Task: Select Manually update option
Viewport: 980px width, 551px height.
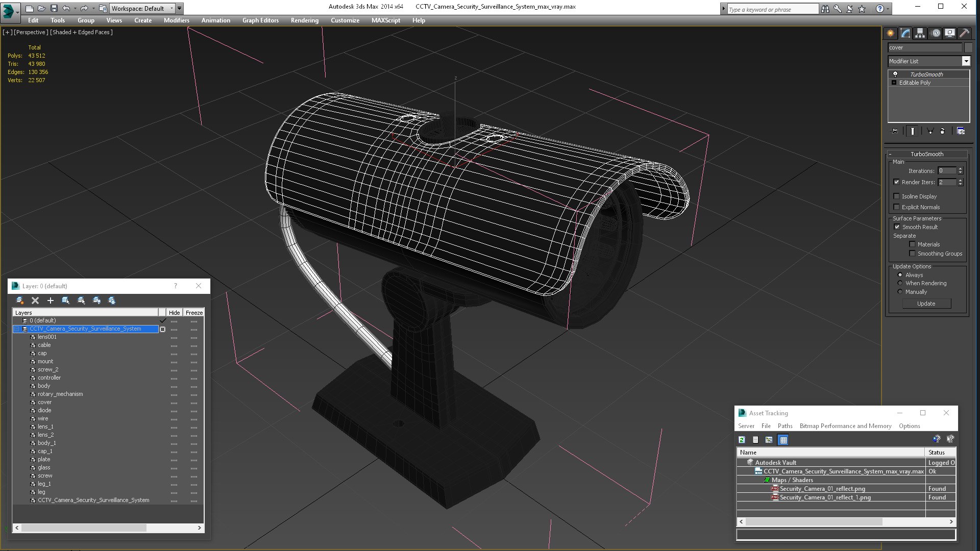Action: (900, 292)
